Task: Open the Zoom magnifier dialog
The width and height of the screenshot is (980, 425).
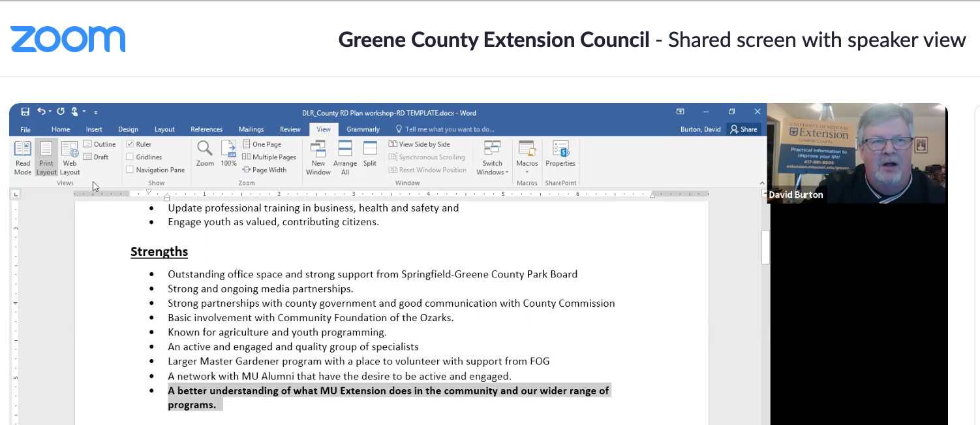Action: 205,155
